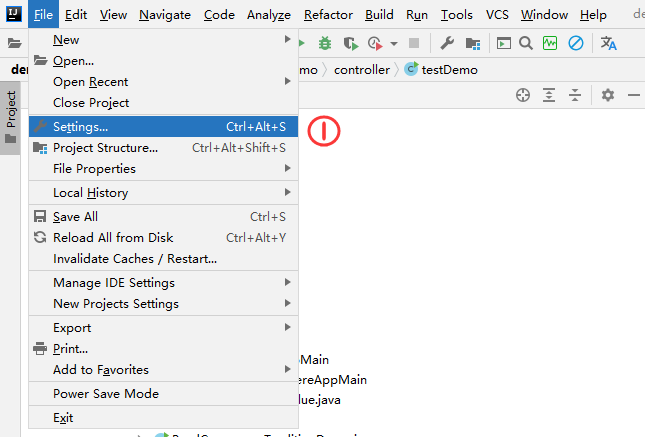Run with Coverage toolbar icon

point(350,44)
